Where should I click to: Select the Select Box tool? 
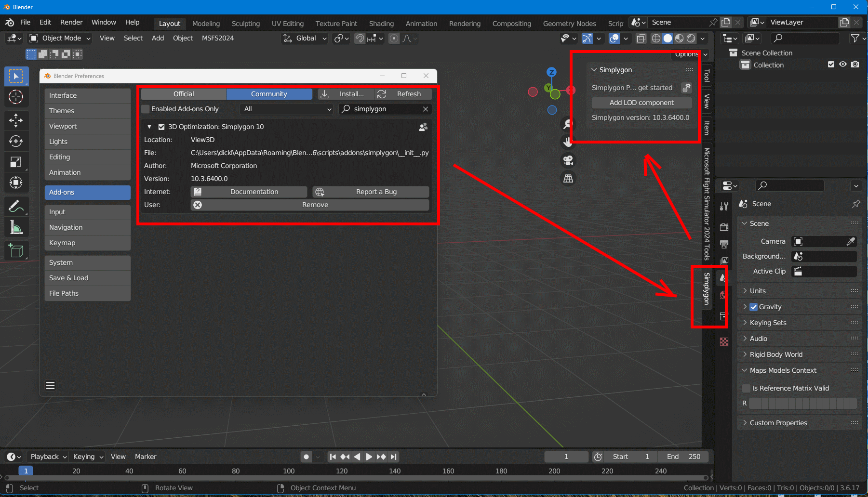pos(16,76)
